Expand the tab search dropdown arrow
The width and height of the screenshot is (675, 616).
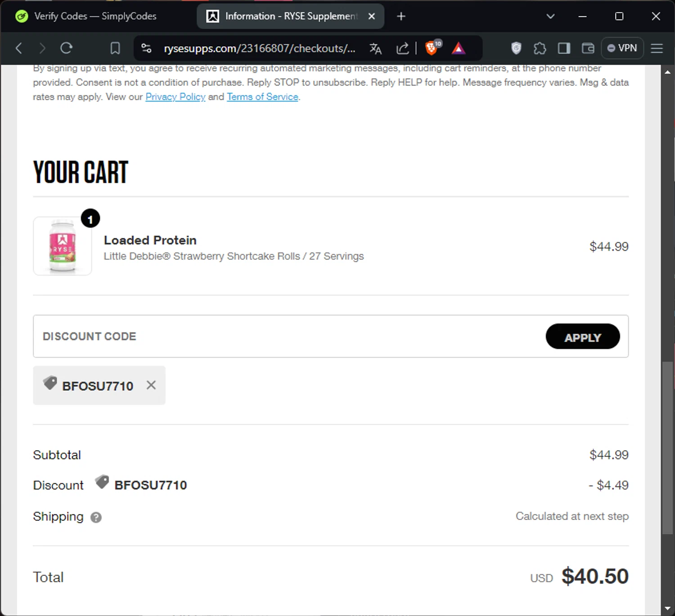click(x=550, y=16)
